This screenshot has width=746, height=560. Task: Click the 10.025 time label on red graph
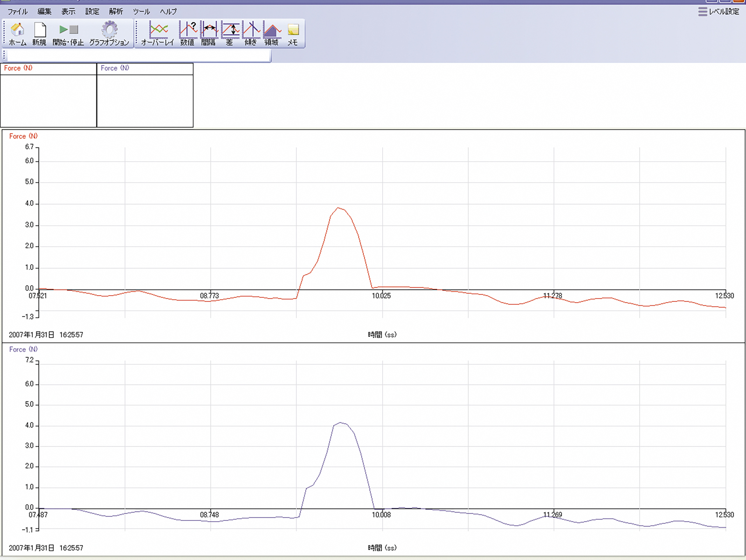381,296
